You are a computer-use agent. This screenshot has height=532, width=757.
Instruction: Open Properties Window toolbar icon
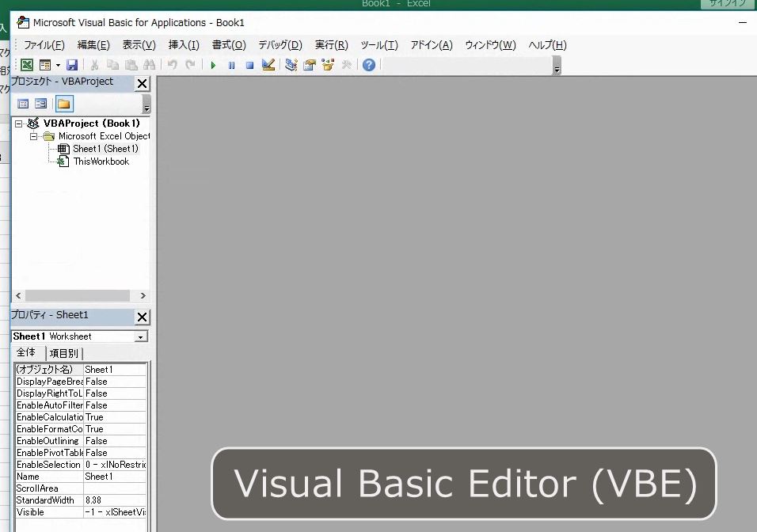310,65
